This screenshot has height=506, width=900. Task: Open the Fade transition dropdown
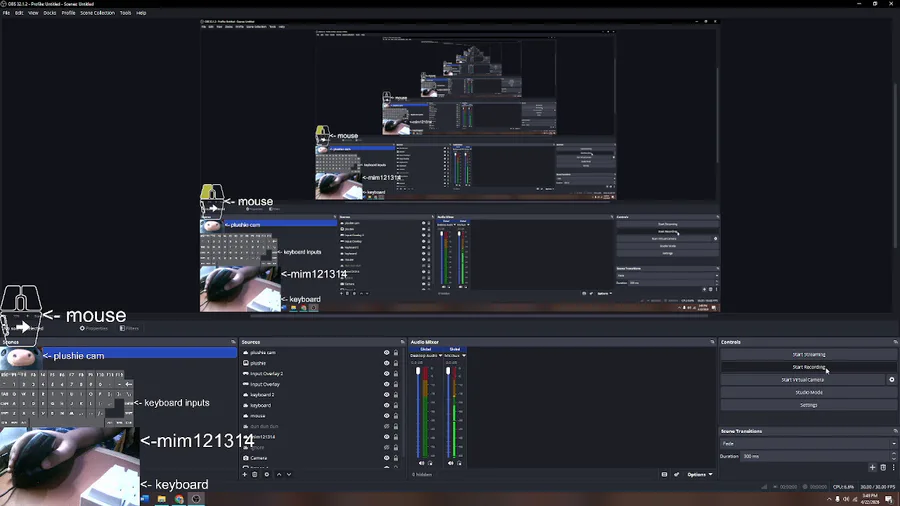[x=808, y=443]
